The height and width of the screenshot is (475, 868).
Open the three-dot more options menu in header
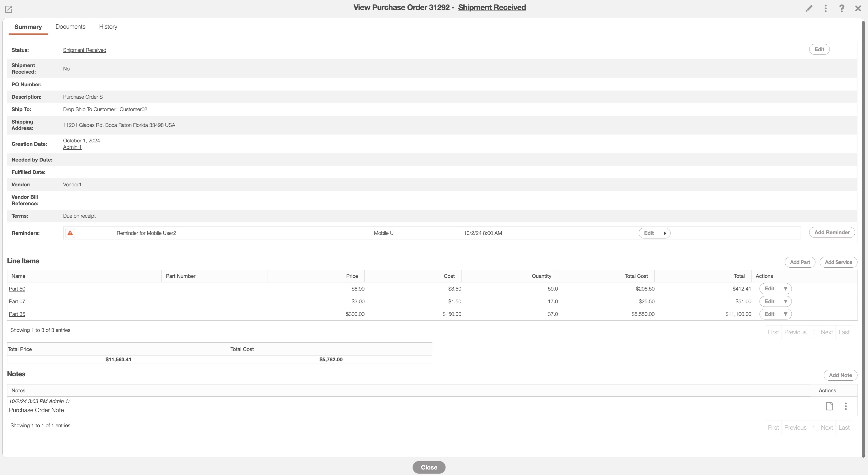tap(825, 8)
